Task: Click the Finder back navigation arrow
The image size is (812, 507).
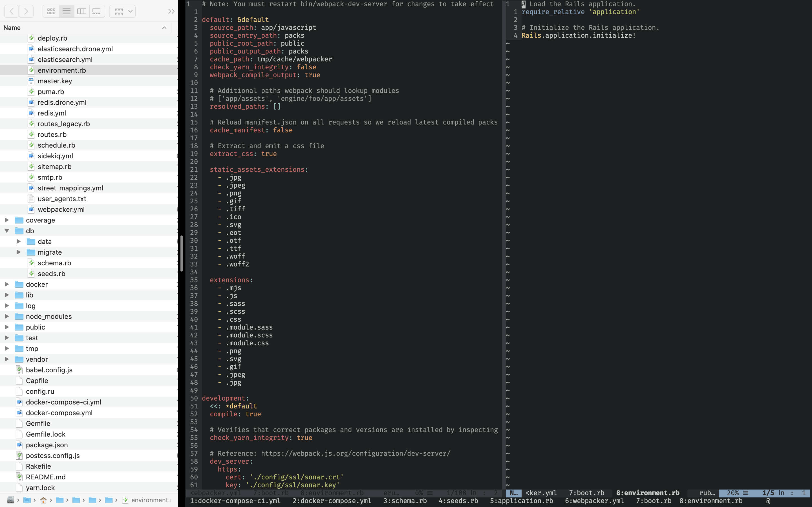Action: point(12,11)
